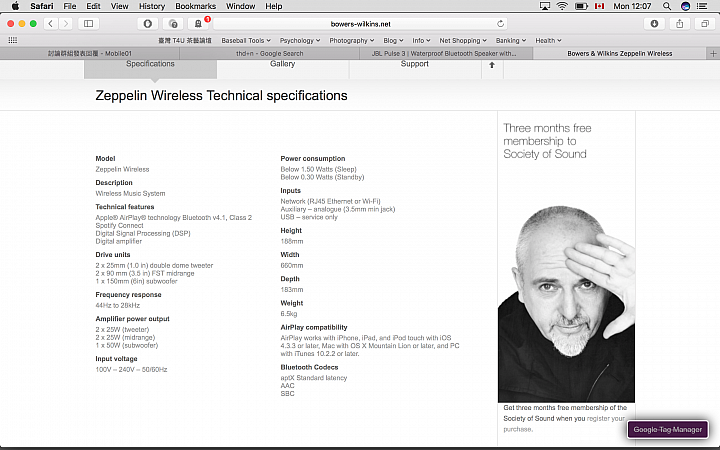Reload the page with the refresh icon
Image resolution: width=720 pixels, height=450 pixels.
pyautogui.click(x=501, y=23)
